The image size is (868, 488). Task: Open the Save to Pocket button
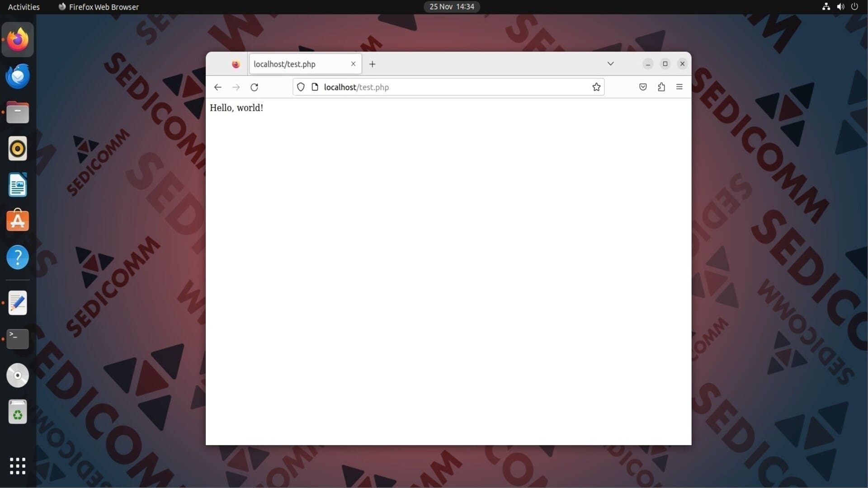643,87
